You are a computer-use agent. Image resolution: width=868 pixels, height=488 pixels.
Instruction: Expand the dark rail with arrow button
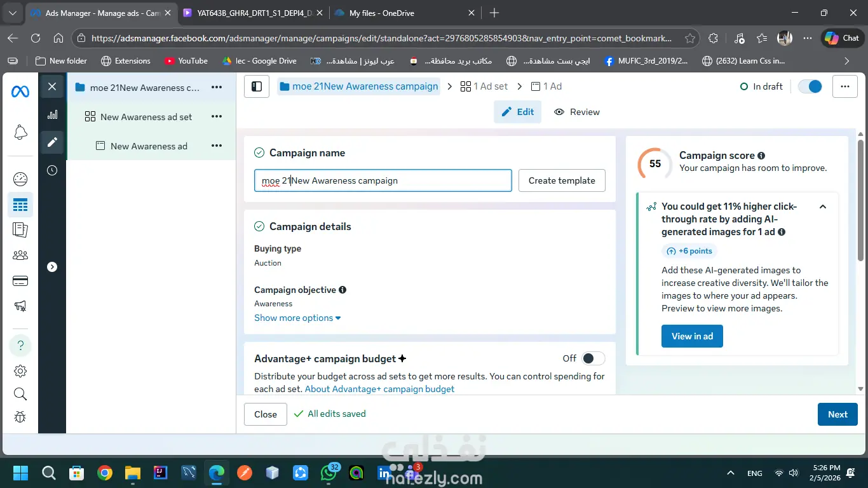pos(52,267)
